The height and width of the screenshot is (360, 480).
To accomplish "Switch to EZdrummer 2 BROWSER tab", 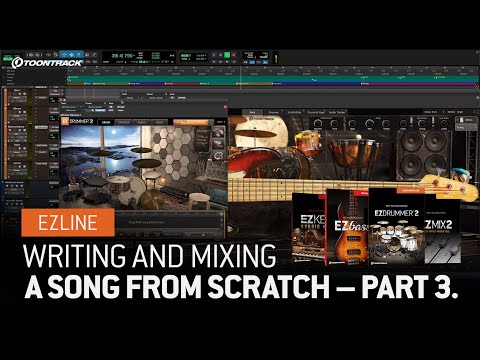I will point(124,122).
